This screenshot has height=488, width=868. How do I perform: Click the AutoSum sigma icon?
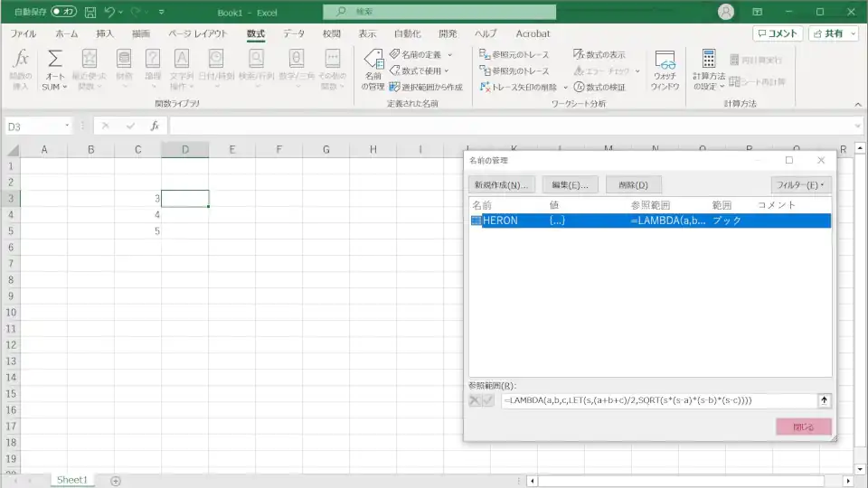click(x=54, y=59)
